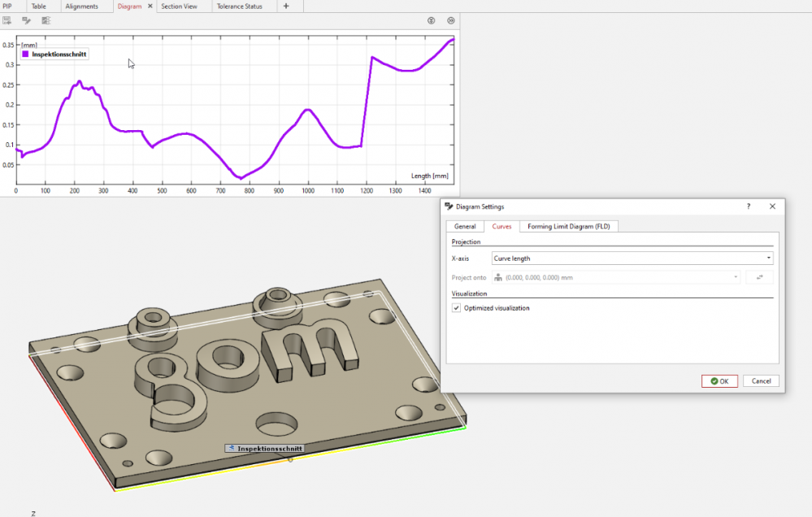Click the double-chevron-right icon above the diagram
This screenshot has height=517, width=812.
451,20
